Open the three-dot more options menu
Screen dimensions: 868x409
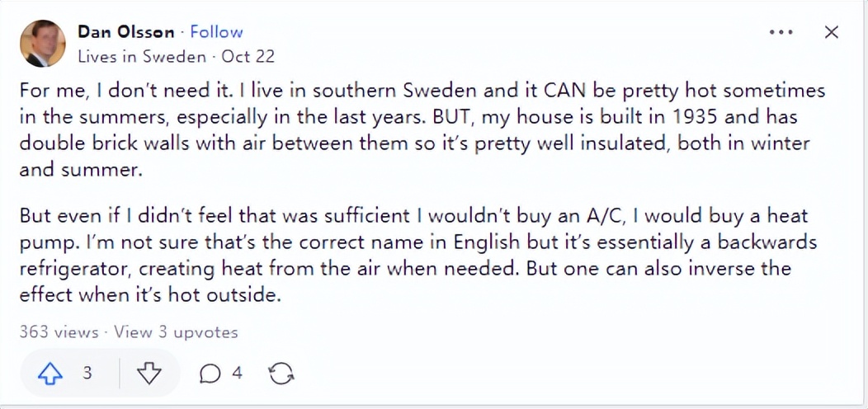781,32
